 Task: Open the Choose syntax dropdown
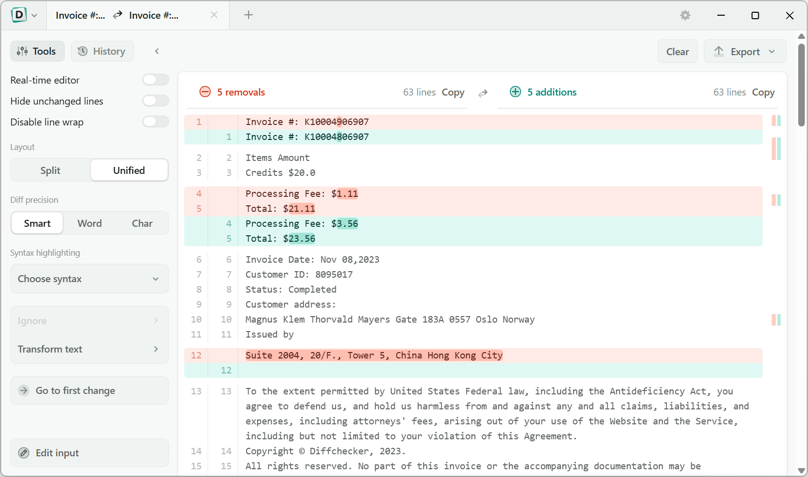pyautogui.click(x=89, y=279)
